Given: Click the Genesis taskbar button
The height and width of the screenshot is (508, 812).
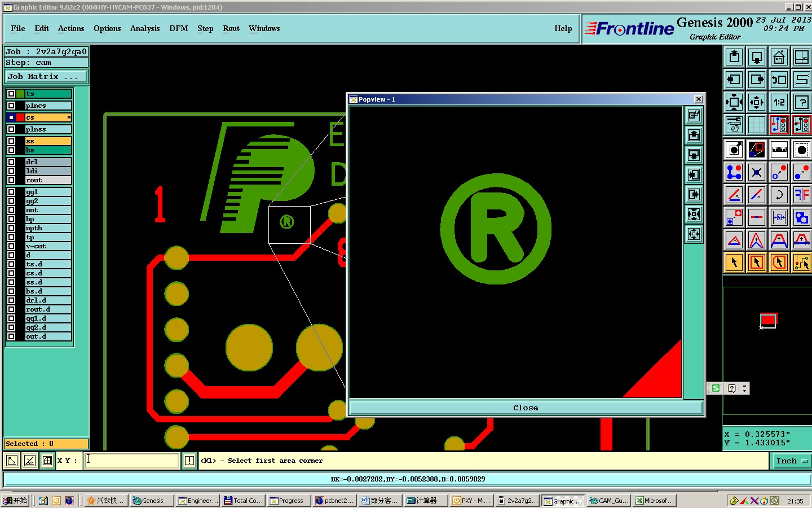Looking at the screenshot, I should (152, 501).
